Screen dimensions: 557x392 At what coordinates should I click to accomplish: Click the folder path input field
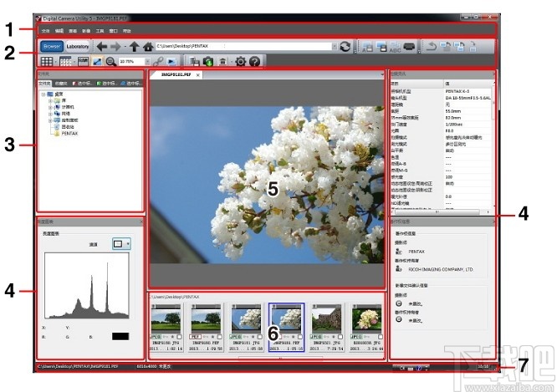click(243, 46)
